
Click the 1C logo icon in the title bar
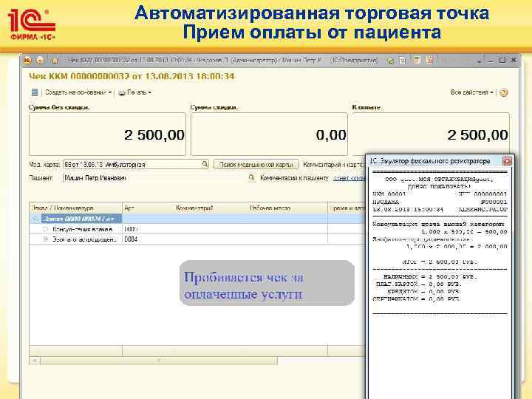pos(27,61)
